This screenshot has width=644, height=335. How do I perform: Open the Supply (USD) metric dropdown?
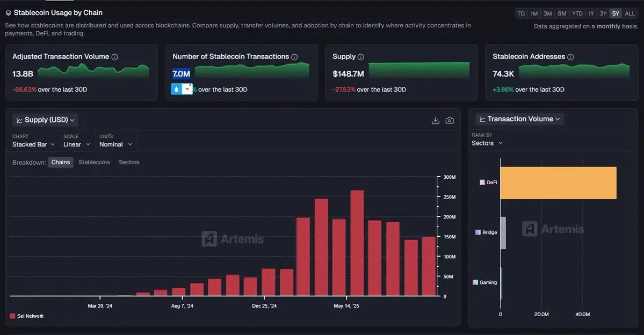46,120
